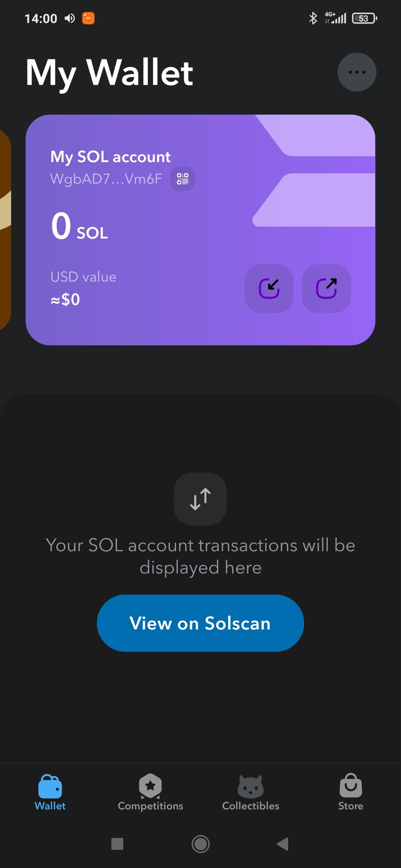Show the wallet address QR code
This screenshot has width=401, height=868.
(x=183, y=179)
